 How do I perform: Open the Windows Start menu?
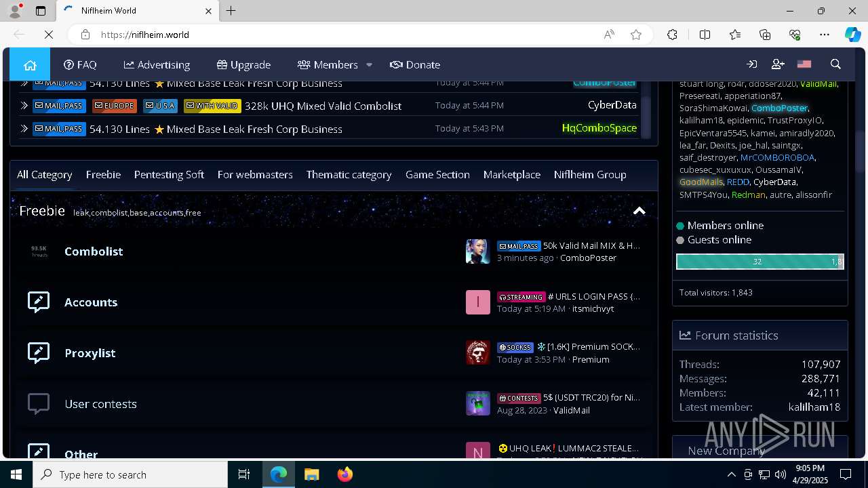pos(16,474)
